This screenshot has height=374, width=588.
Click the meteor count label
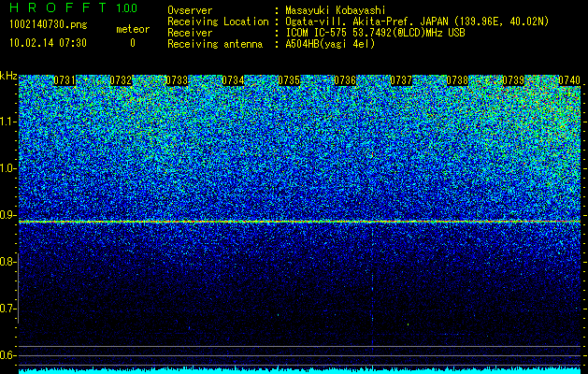point(133,29)
